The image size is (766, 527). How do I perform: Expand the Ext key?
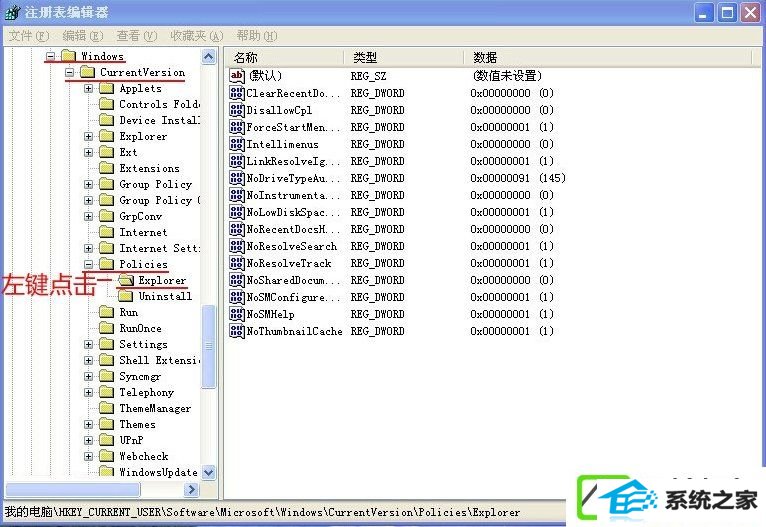click(88, 152)
